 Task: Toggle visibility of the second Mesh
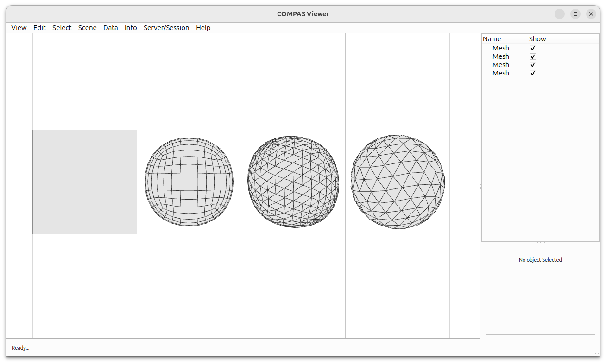[532, 56]
